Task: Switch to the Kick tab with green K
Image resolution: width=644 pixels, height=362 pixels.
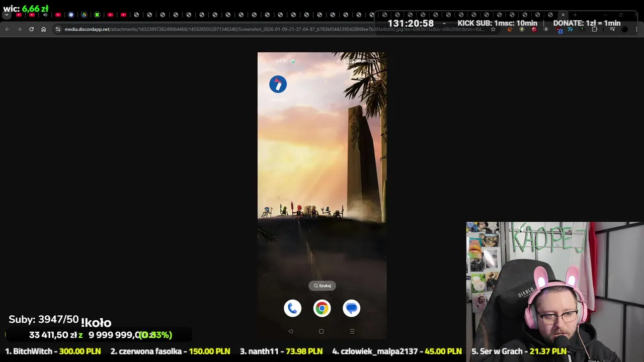Action: click(97, 15)
